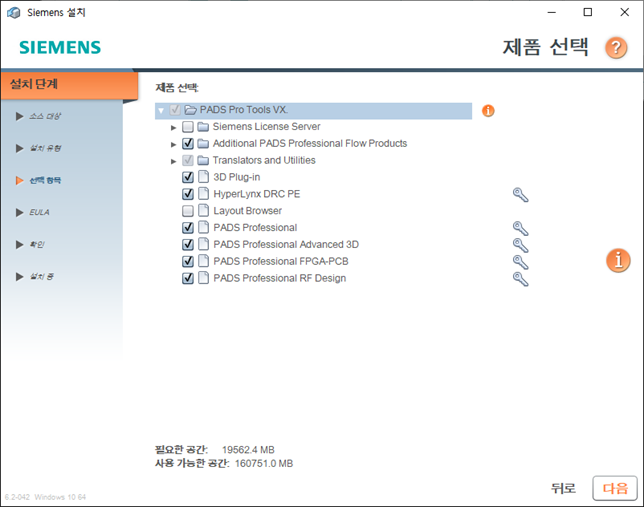The height and width of the screenshot is (507, 644).
Task: Click the document icon of Layout Browser
Action: pos(203,210)
